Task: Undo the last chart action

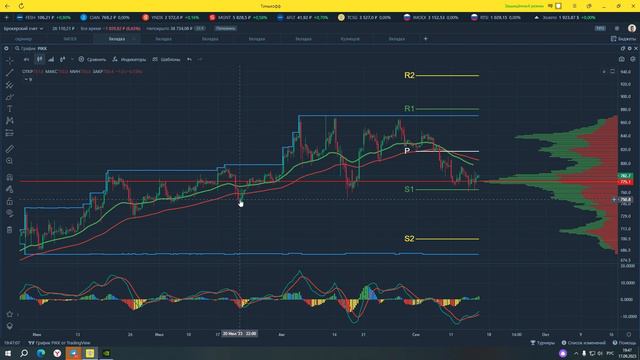Action: point(189,60)
